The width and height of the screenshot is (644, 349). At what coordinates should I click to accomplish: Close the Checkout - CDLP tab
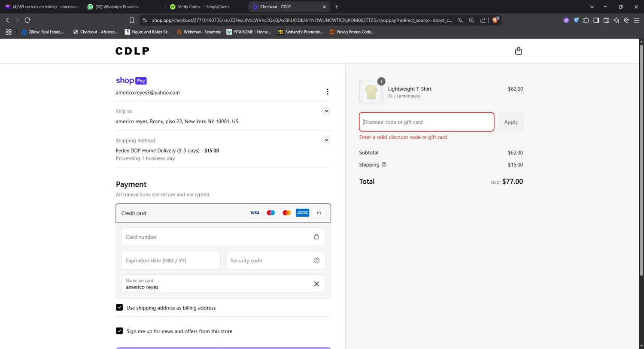pyautogui.click(x=324, y=7)
